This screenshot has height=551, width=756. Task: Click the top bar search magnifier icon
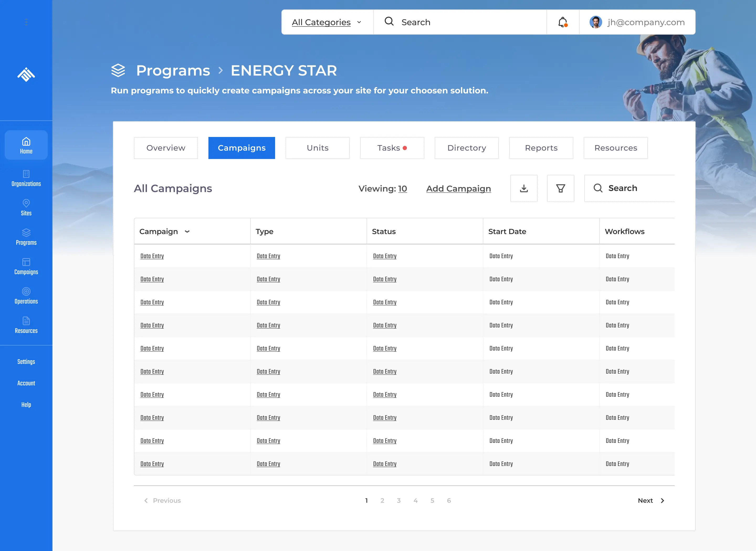(x=389, y=22)
